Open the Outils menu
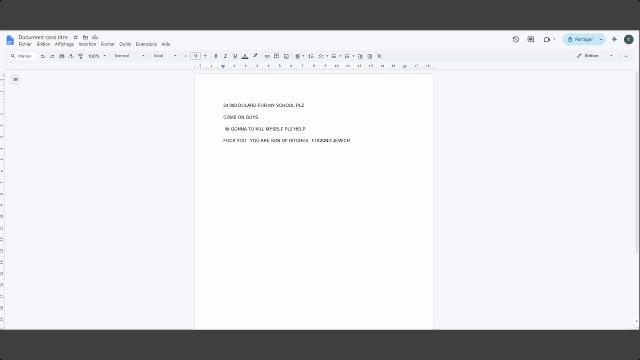640x360 pixels. [x=125, y=44]
